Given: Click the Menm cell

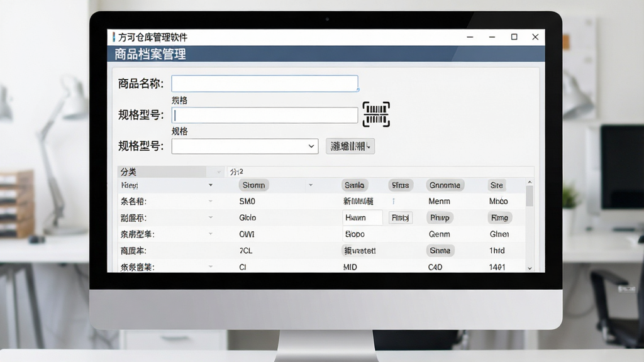Looking at the screenshot, I should pyautogui.click(x=440, y=201).
